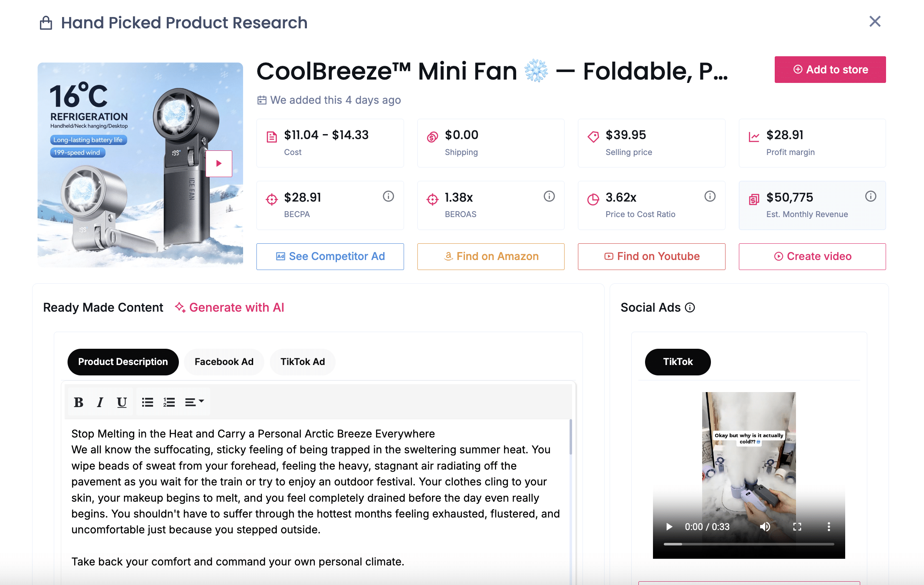924x585 pixels.
Task: Open the BEROAS info tooltip
Action: (549, 196)
